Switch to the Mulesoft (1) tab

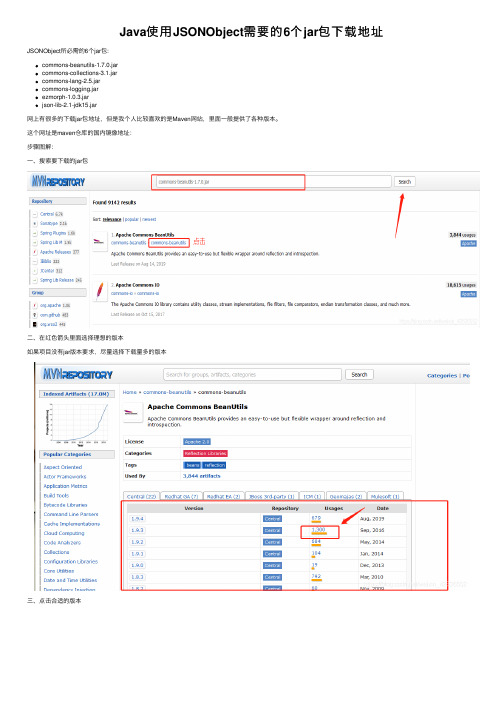pos(385,497)
